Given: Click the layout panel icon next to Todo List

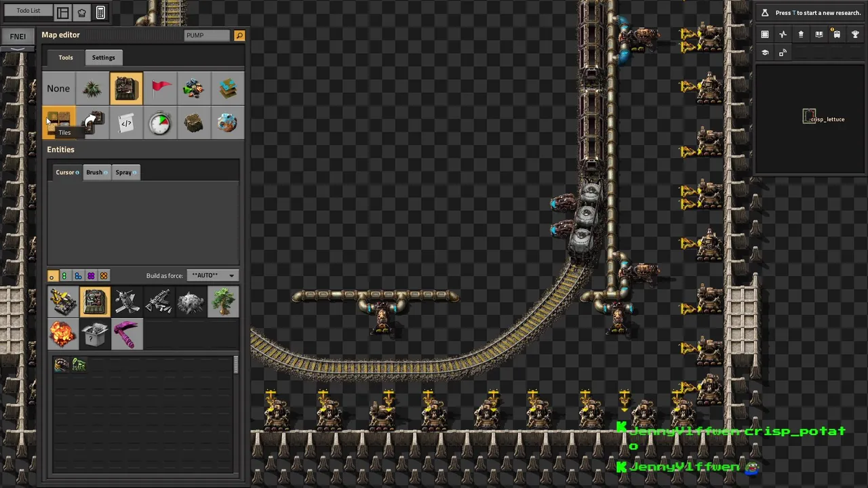Looking at the screenshot, I should [x=62, y=12].
